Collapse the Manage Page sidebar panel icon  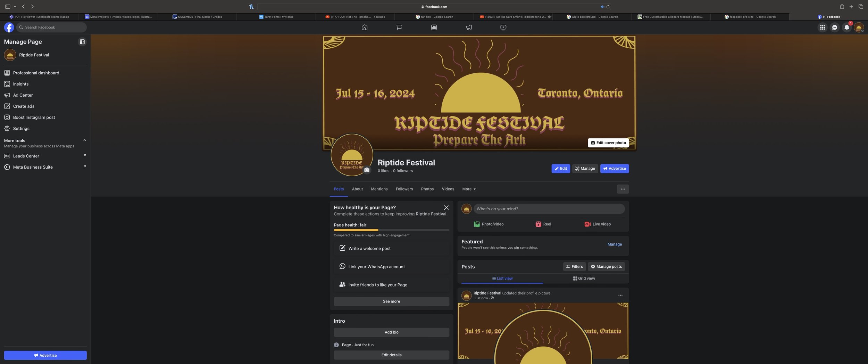click(82, 42)
